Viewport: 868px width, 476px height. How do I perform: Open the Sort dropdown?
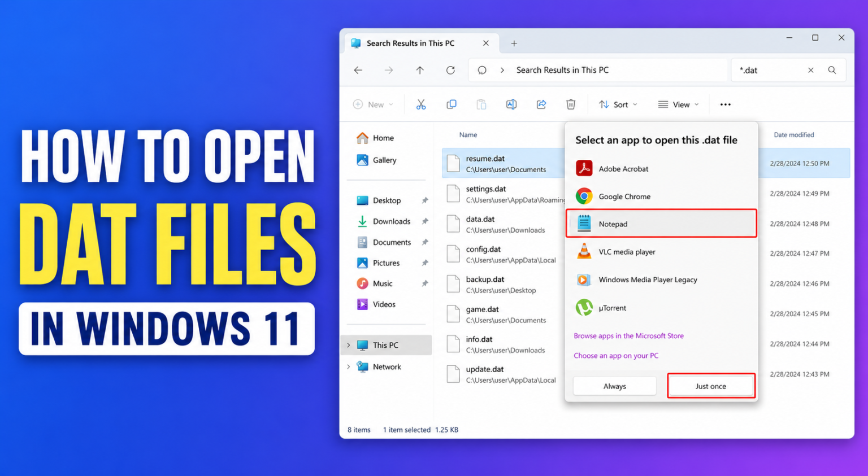click(618, 104)
